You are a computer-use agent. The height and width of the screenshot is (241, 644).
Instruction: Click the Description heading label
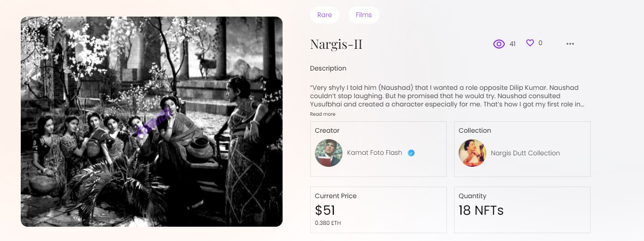click(328, 68)
